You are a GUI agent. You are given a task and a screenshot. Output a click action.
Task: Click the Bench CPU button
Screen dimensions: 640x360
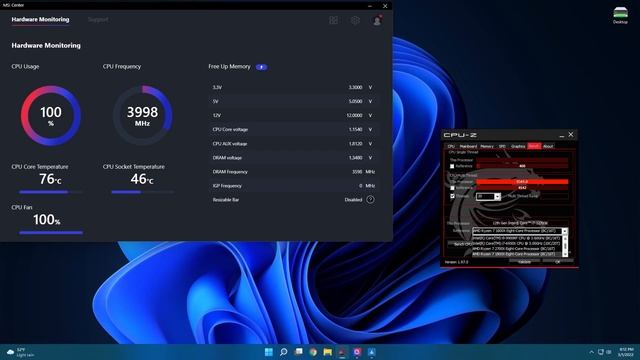pyautogui.click(x=461, y=244)
